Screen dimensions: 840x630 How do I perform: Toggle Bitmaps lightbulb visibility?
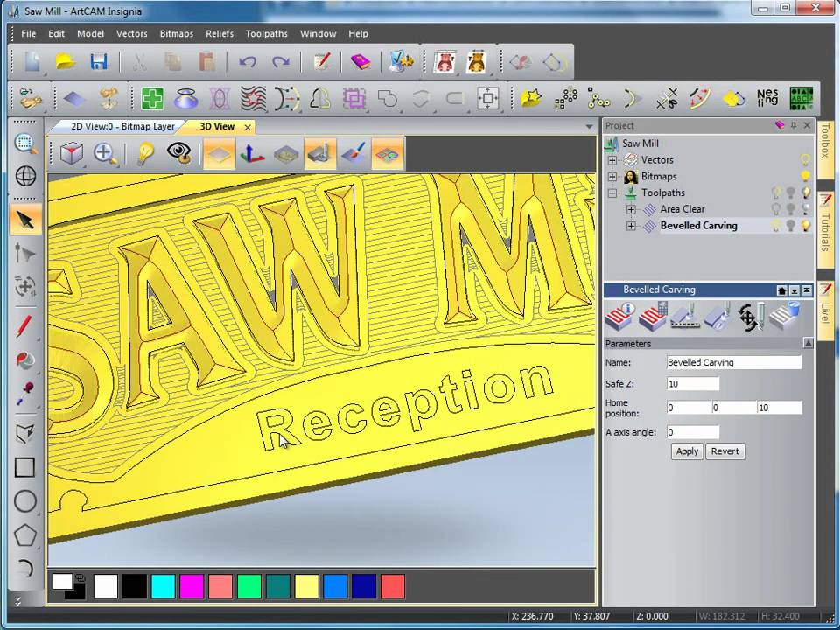805,176
